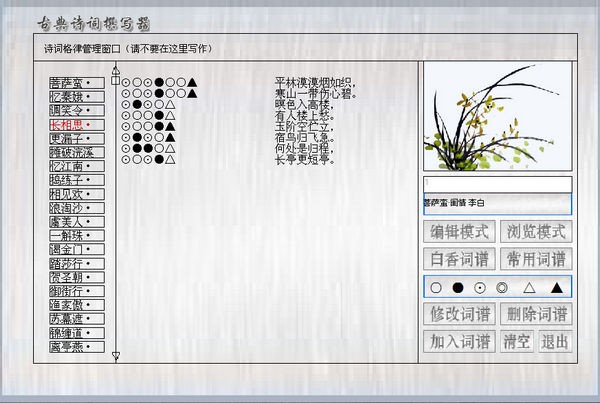This screenshot has height=403, width=600.
Task: Pick the 相见欢 tune entry
Action: pos(77,194)
